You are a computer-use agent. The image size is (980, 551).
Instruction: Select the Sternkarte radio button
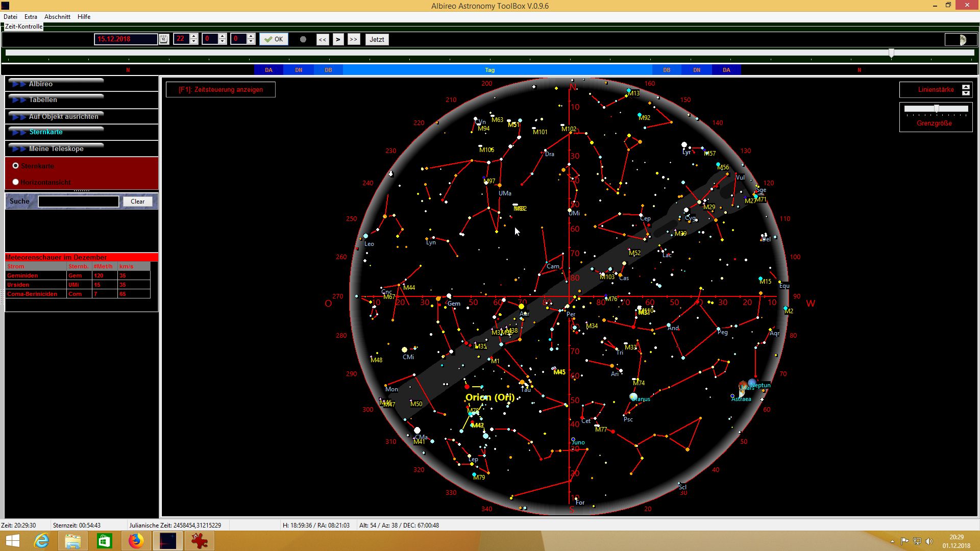pos(16,166)
